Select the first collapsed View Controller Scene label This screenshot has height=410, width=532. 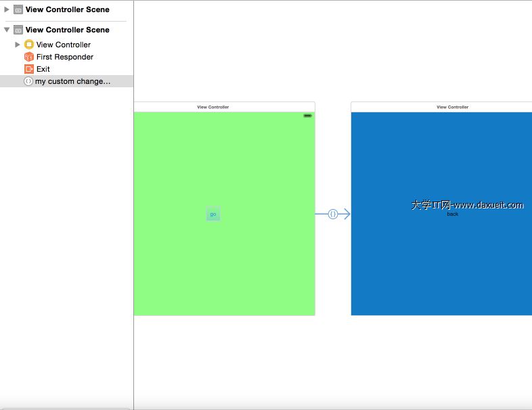(x=68, y=9)
